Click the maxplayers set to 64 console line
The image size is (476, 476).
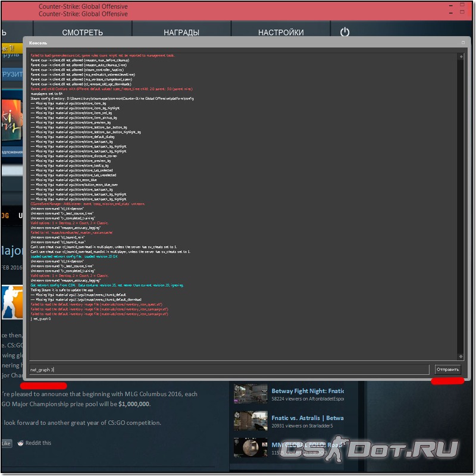46,94
